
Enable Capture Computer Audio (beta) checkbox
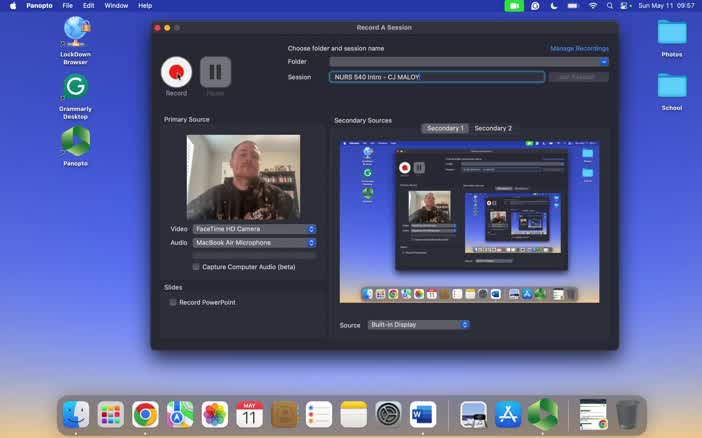tap(196, 267)
